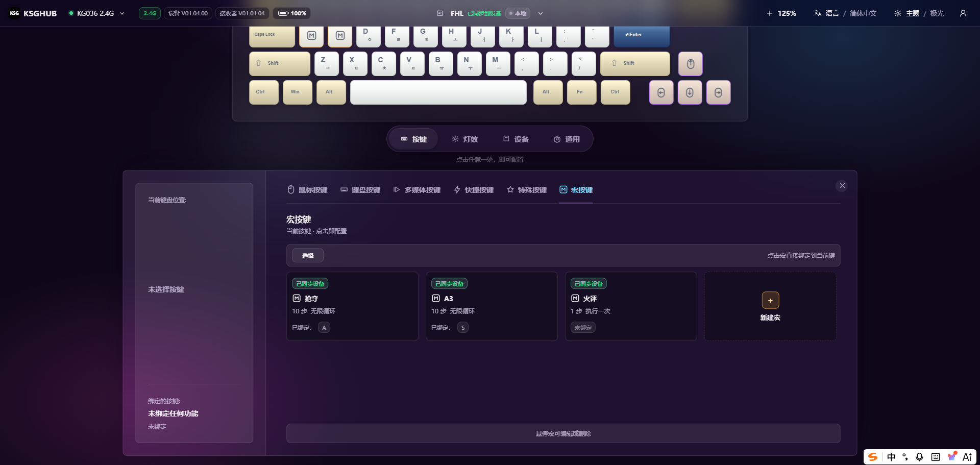Select the 宏按键 macro key tab
The image size is (980, 465).
tap(576, 190)
